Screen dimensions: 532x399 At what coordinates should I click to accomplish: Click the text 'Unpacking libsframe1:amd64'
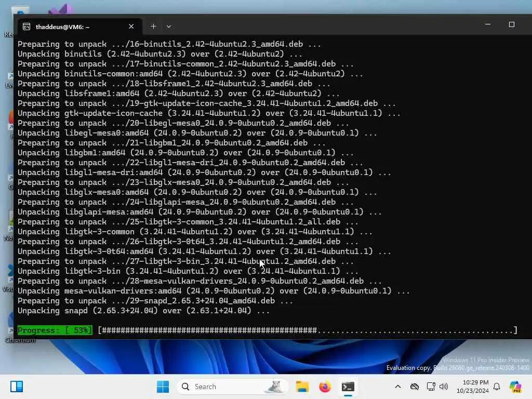(x=78, y=94)
